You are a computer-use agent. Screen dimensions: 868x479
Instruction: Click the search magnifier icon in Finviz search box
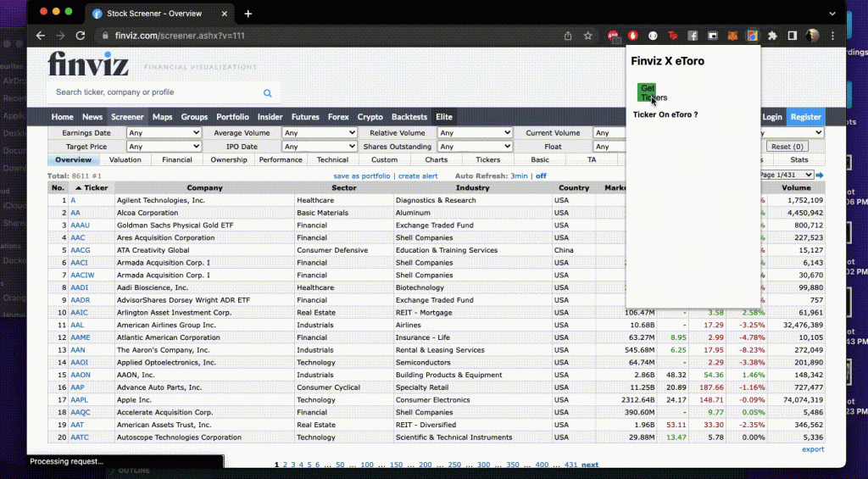tap(268, 93)
